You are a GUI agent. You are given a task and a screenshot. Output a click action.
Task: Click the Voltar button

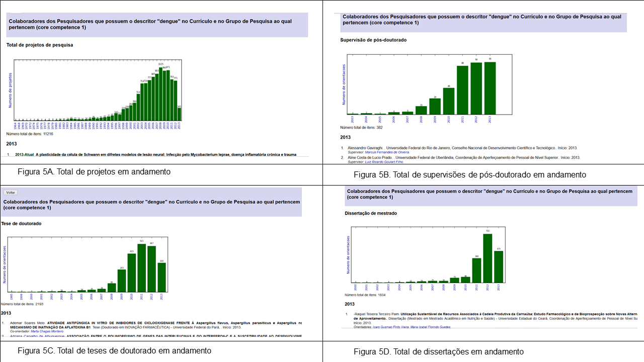point(11,193)
